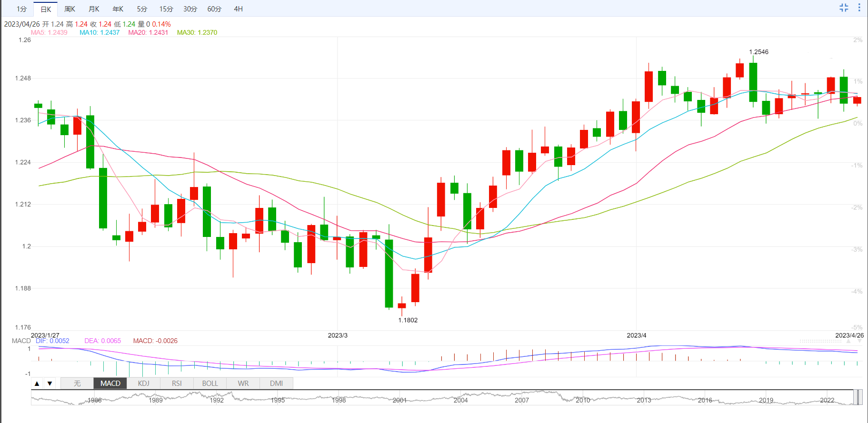Select the 无 (none) indicator option

(x=77, y=384)
